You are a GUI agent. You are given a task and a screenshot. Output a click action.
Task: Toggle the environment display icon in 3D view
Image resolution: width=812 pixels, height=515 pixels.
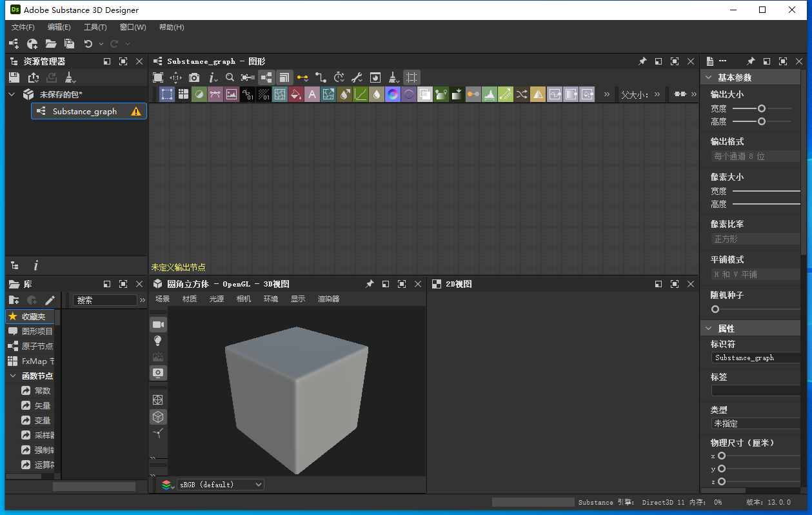(158, 357)
